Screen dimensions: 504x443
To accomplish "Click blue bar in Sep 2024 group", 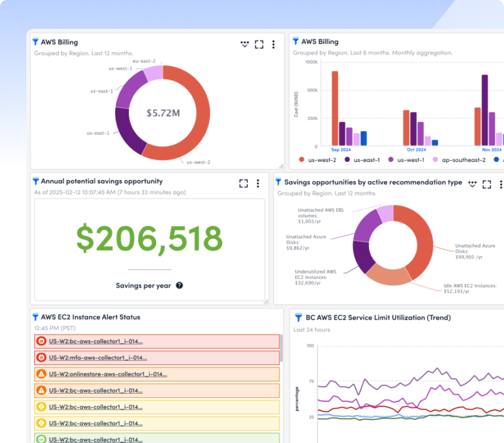I will [364, 139].
